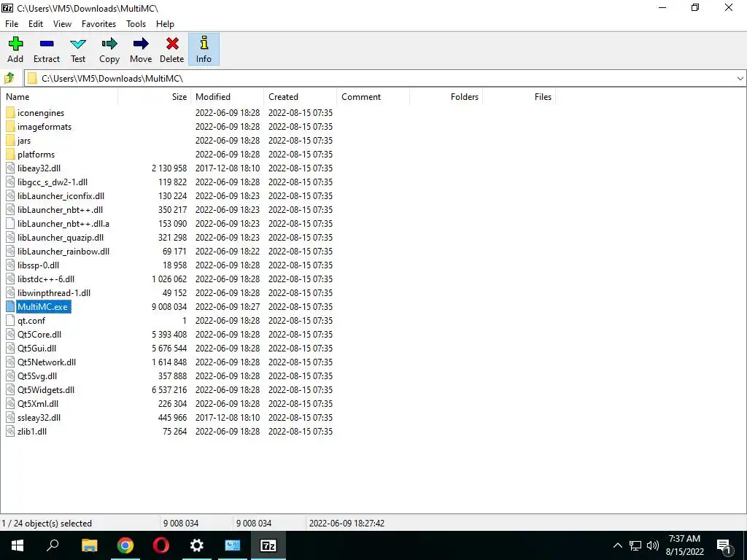Open taskbar search magnifier
The image size is (747, 560).
53,545
